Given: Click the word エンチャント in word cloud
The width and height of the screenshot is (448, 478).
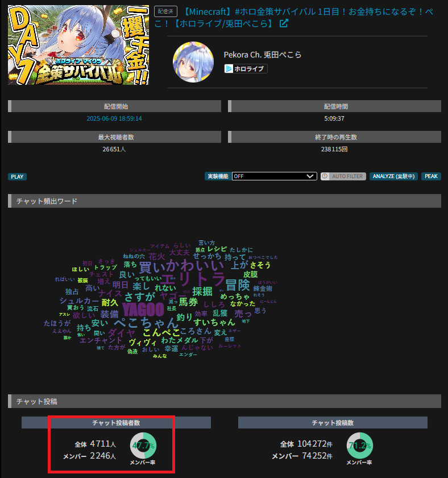Looking at the screenshot, I should pyautogui.click(x=101, y=340).
